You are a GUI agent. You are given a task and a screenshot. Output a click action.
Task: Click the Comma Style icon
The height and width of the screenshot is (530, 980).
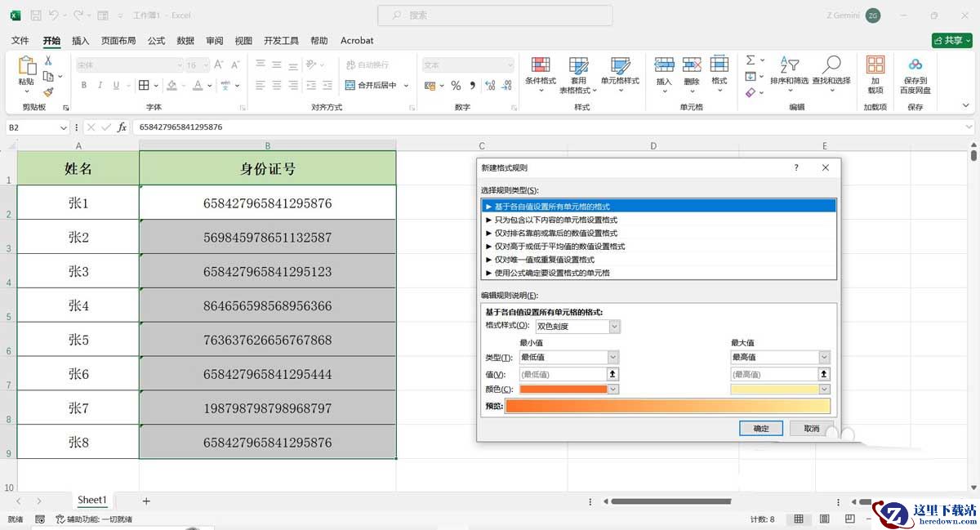tap(471, 85)
